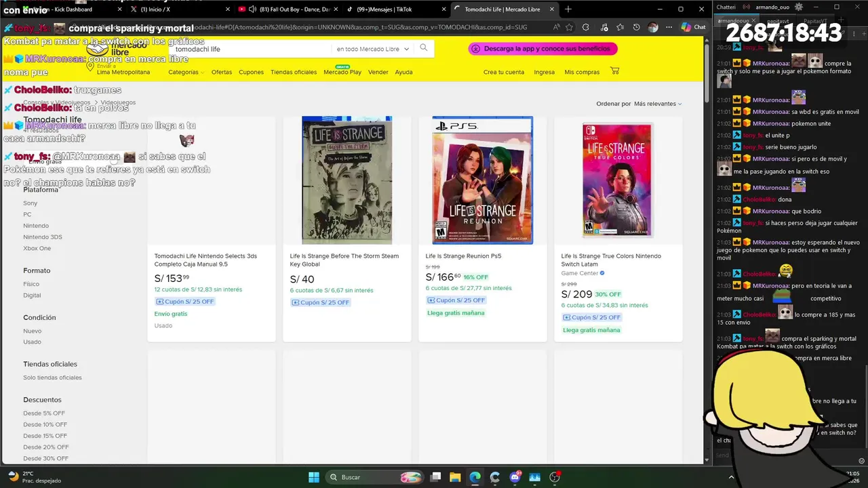The height and width of the screenshot is (488, 868).
Task: Open Tiendas oficiales in the nav bar
Action: pos(293,72)
